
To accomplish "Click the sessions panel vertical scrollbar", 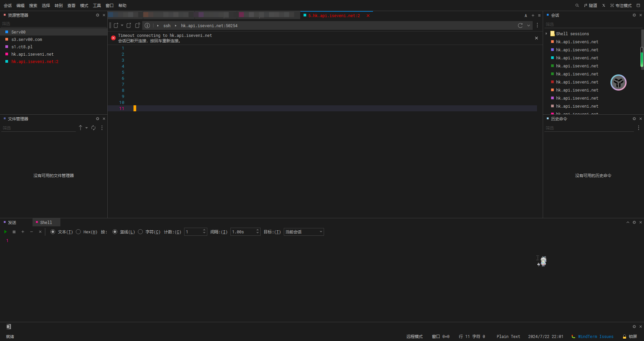I will tap(642, 57).
